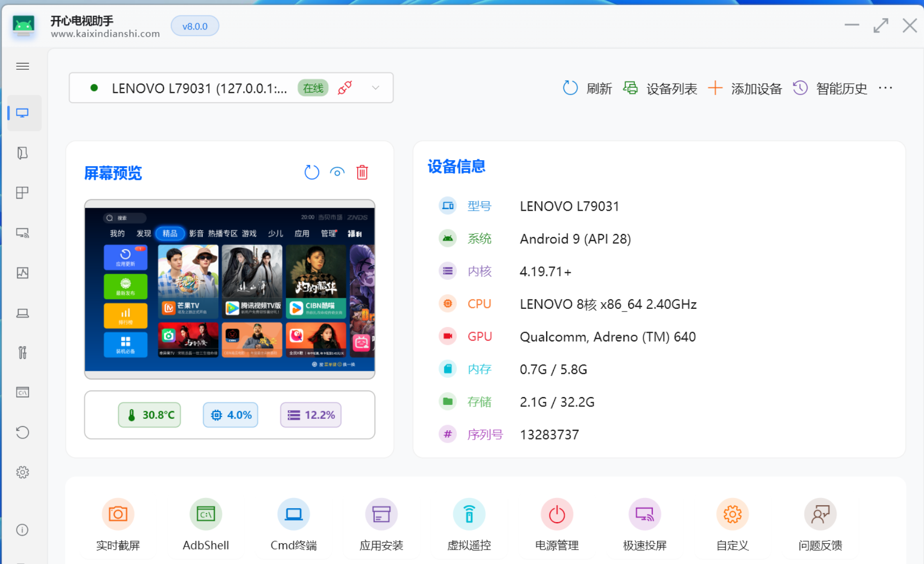Viewport: 924px width, 564px height.
Task: Click the 开心电视助手 app logo
Action: (24, 25)
